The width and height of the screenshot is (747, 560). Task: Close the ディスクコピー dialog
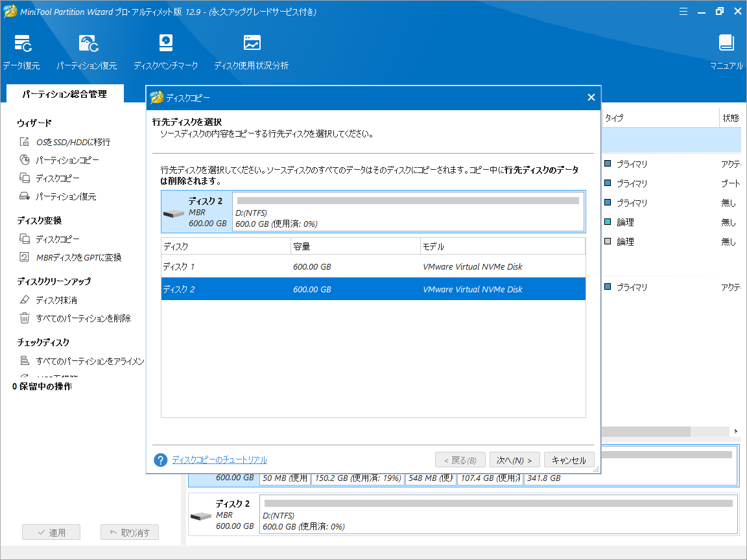pos(591,98)
